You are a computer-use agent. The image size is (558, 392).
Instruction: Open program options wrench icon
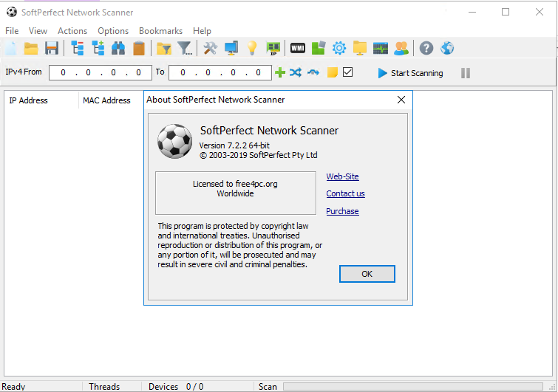click(211, 48)
